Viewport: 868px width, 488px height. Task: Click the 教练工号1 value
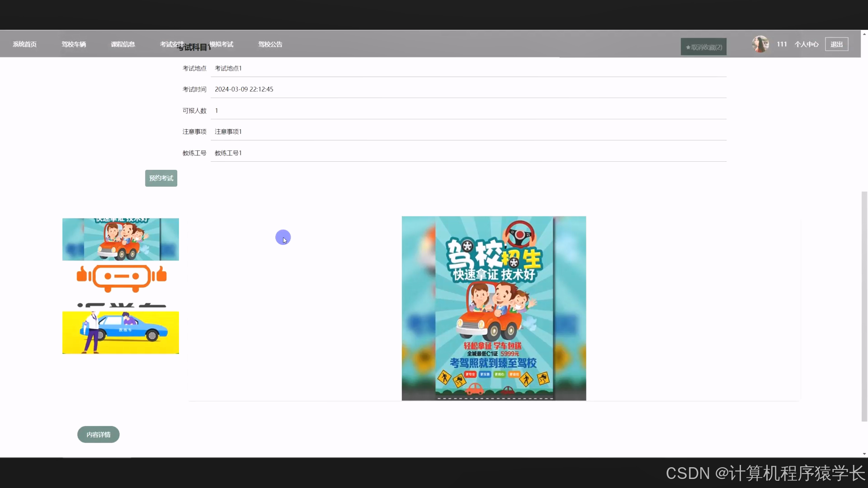(x=228, y=153)
